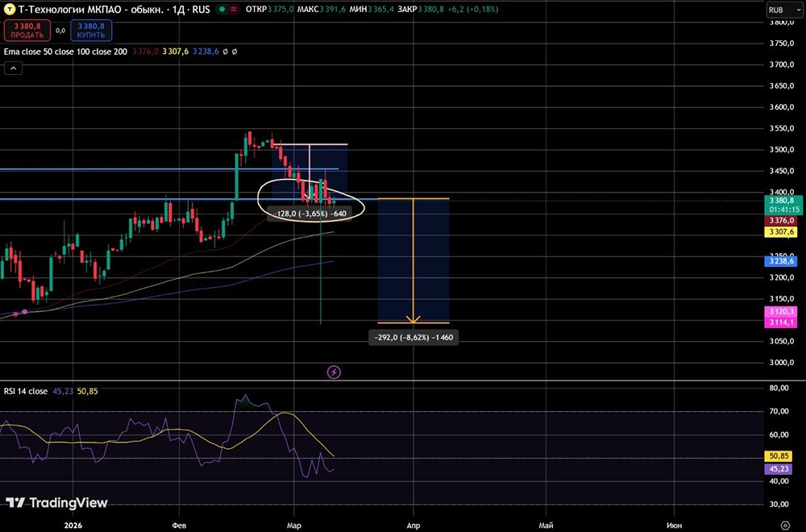Click the 50,85 value in RSI legend
The width and height of the screenshot is (806, 532).
pos(87,391)
